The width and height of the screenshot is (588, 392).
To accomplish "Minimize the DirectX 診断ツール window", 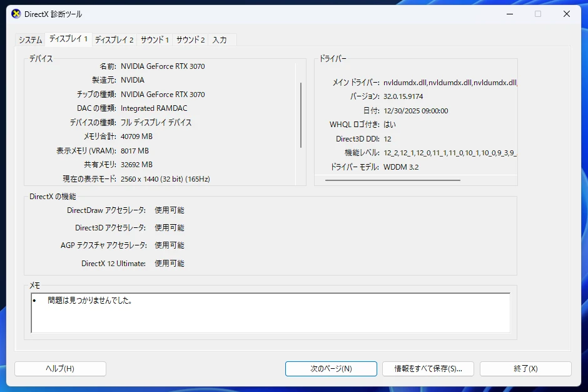I will point(509,14).
